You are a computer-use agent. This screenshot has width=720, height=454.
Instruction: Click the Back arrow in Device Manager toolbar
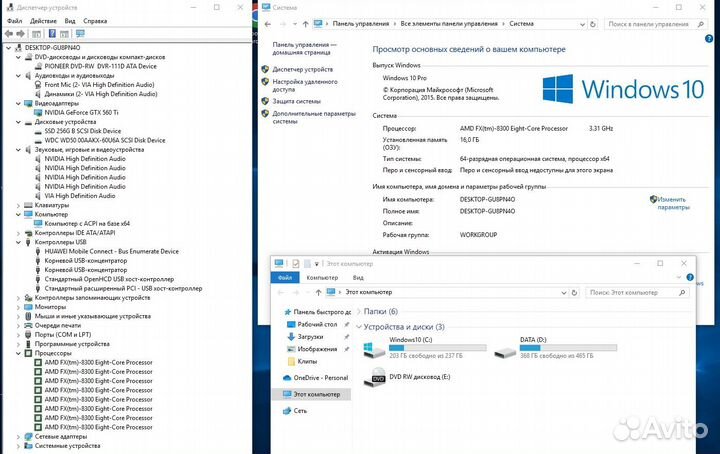[x=8, y=34]
